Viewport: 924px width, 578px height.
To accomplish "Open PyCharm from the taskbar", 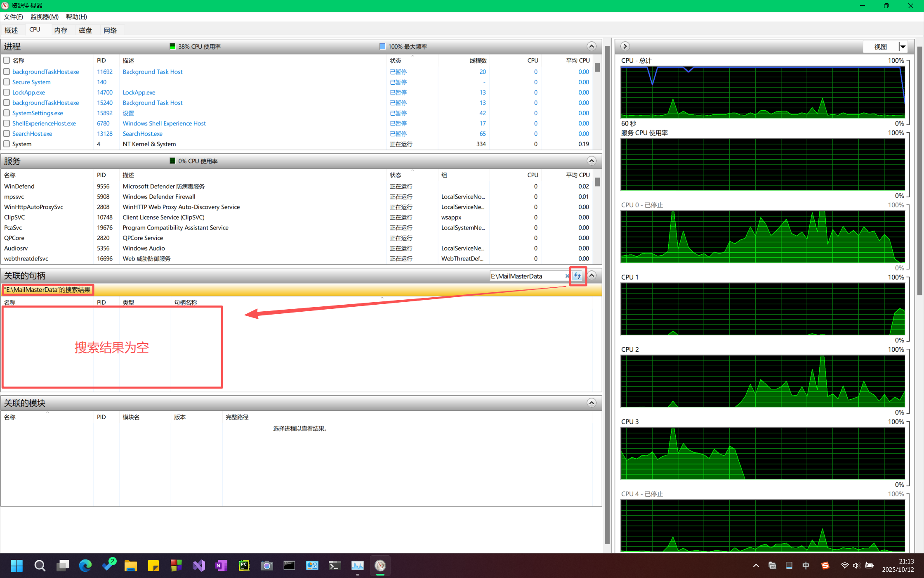I will coord(244,565).
